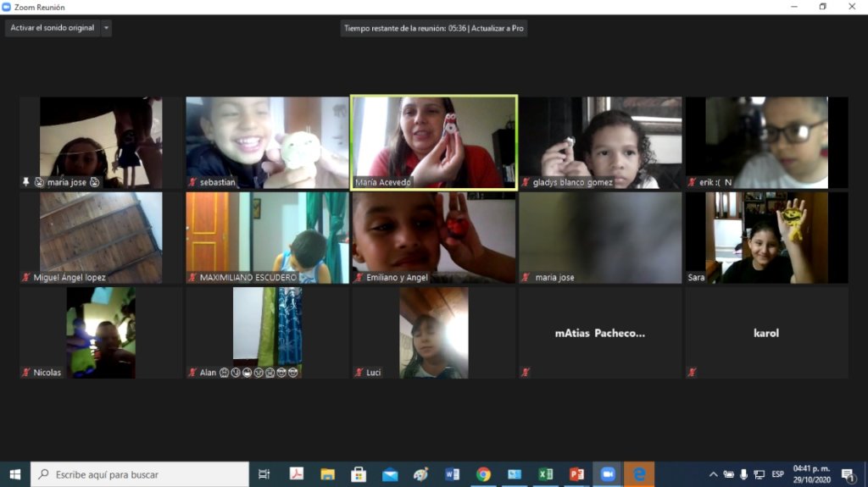Open the Zoom app in the taskbar
The width and height of the screenshot is (868, 487).
coord(607,474)
